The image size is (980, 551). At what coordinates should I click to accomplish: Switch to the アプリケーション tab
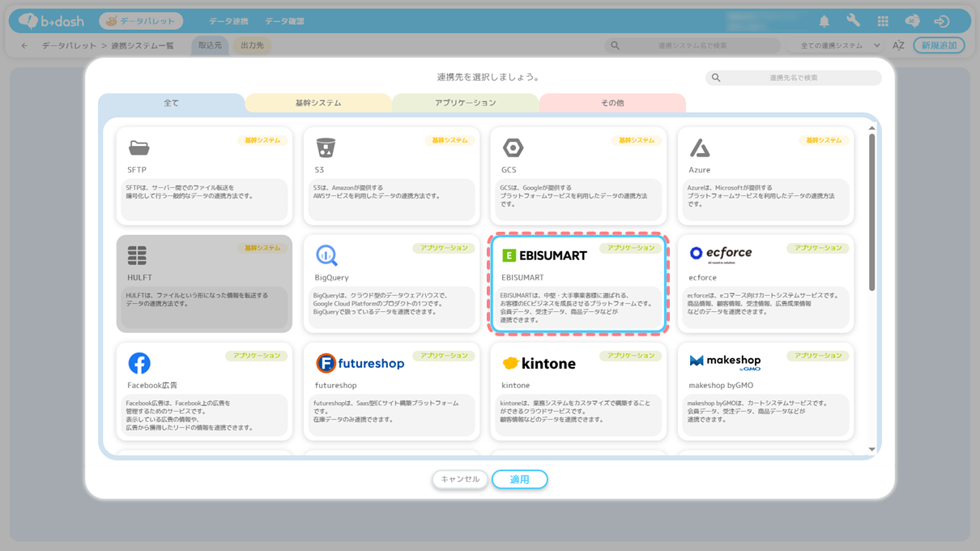click(466, 103)
